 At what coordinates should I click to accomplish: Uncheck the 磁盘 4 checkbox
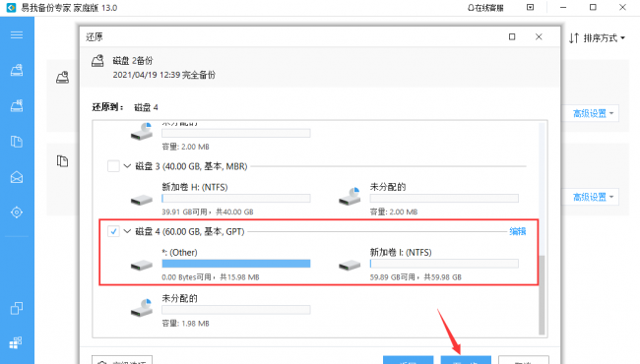pyautogui.click(x=113, y=231)
